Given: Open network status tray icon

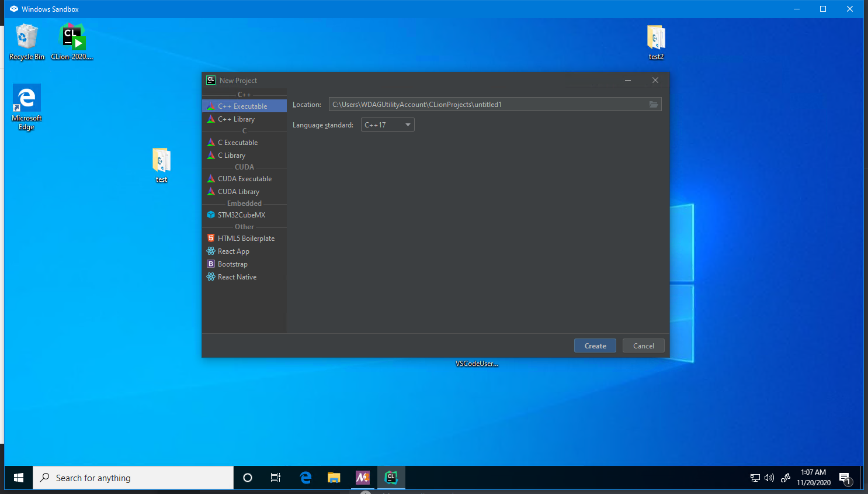Looking at the screenshot, I should 755,478.
